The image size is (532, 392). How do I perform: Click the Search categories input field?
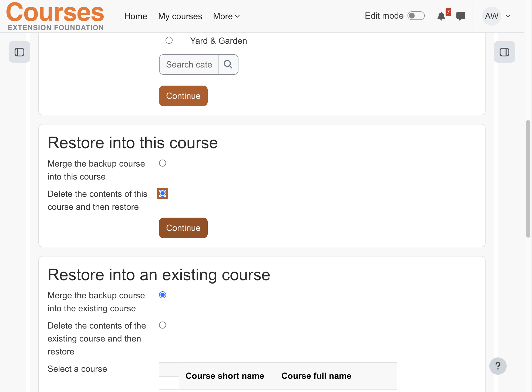189,65
